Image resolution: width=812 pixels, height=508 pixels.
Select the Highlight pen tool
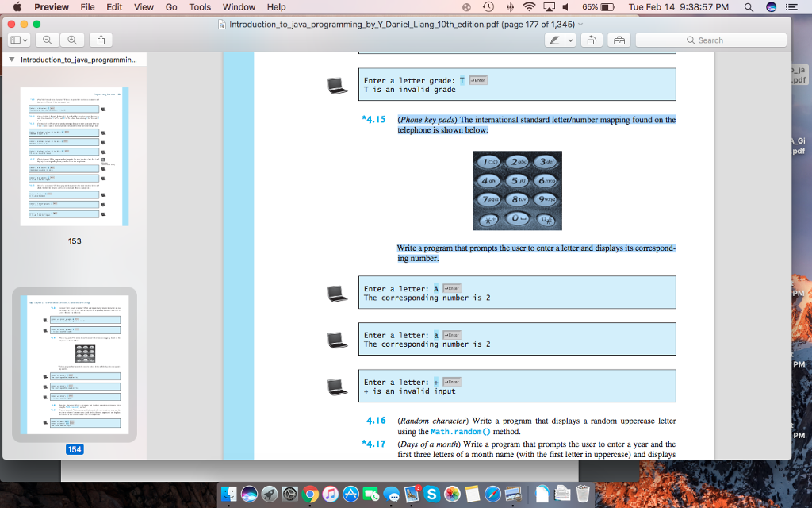(x=555, y=40)
